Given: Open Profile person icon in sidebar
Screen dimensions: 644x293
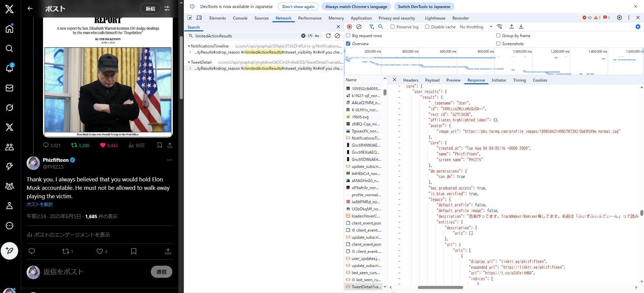Looking at the screenshot, I should pyautogui.click(x=9, y=206).
